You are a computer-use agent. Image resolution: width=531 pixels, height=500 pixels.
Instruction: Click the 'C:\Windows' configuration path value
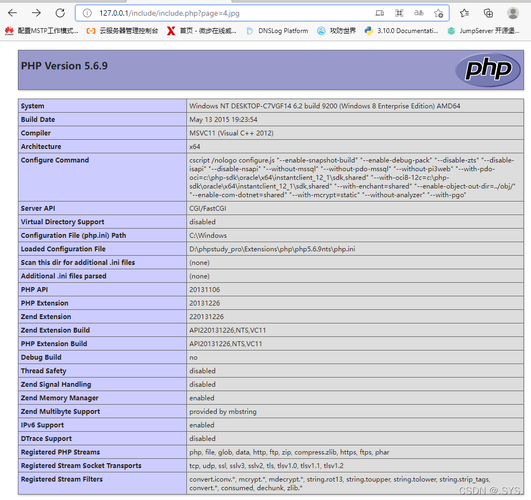pyautogui.click(x=208, y=235)
